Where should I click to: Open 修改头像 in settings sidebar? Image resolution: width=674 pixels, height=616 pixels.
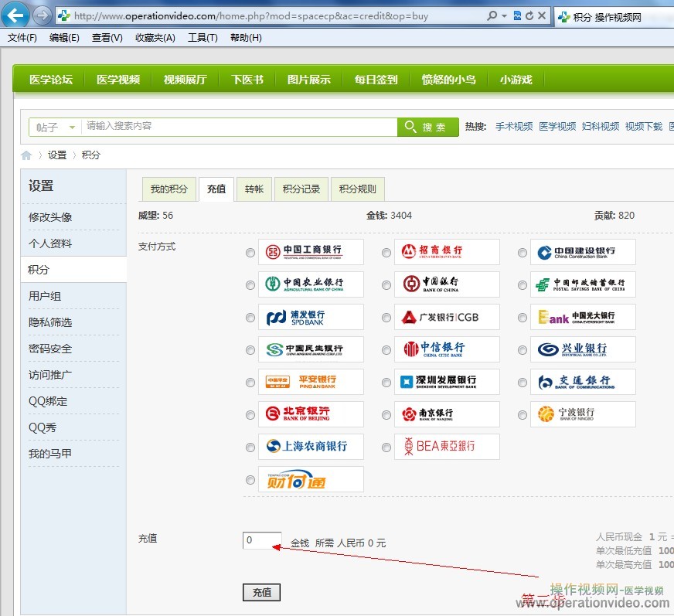coord(50,217)
